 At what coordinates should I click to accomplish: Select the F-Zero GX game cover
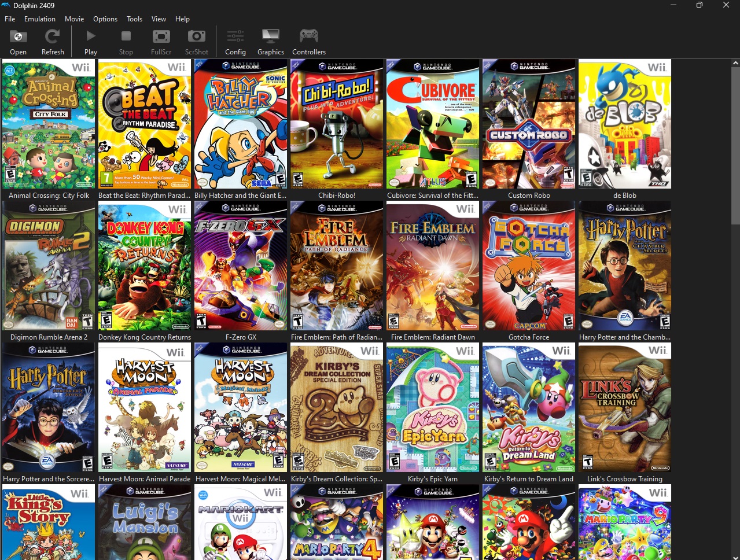[241, 266]
